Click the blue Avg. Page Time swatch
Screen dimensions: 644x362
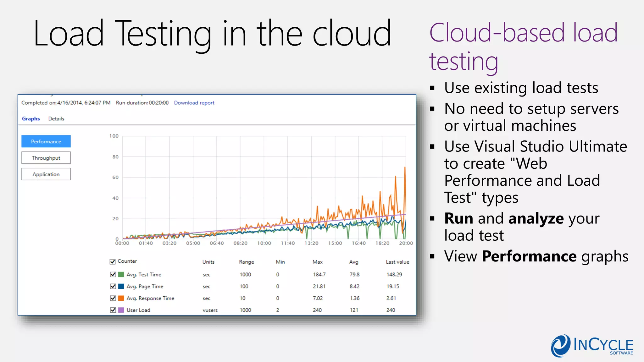click(x=121, y=286)
